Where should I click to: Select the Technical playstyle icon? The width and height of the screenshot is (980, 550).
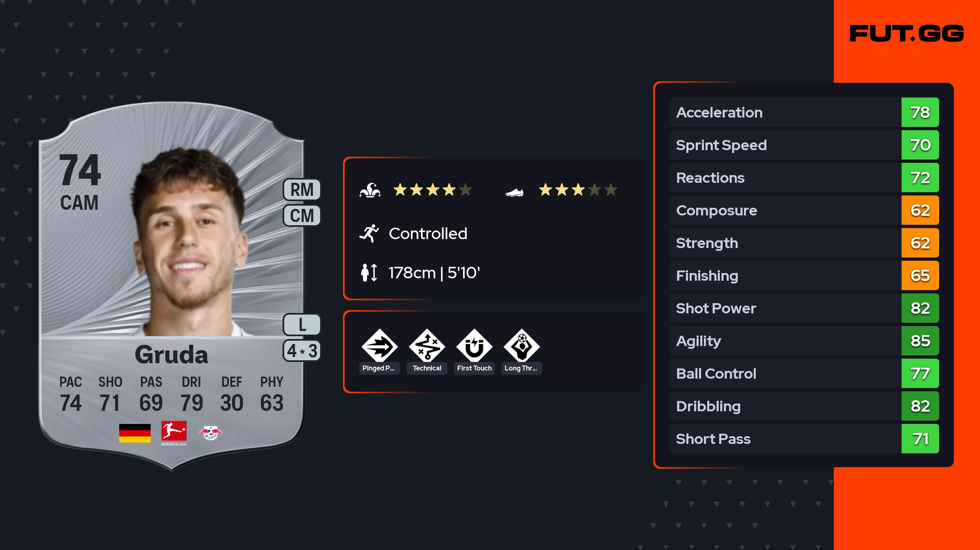427,346
